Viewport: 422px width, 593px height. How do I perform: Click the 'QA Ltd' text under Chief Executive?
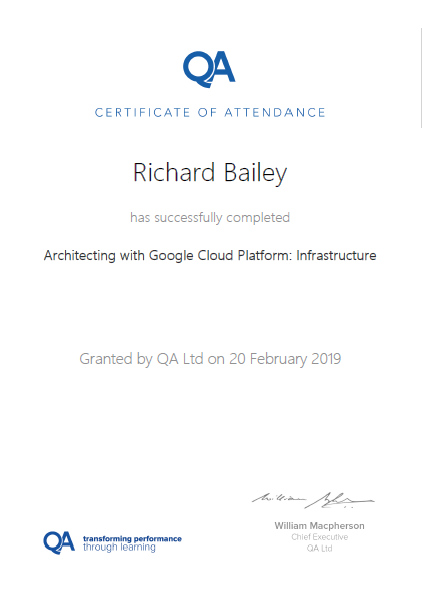coord(320,548)
